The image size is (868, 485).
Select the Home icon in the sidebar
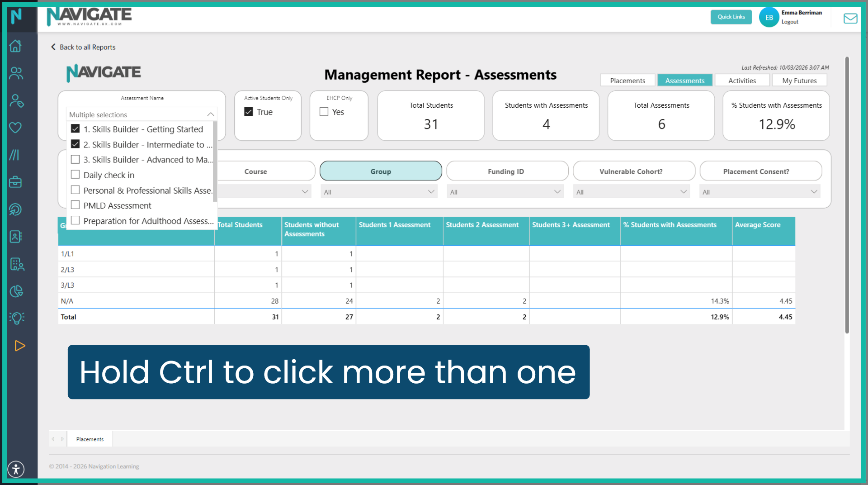[15, 46]
